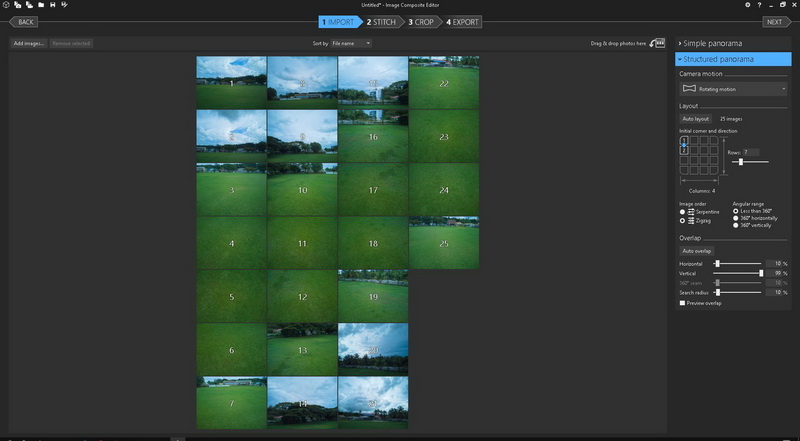Enable the Preview overlap checkbox
This screenshot has height=441, width=800.
coord(683,303)
